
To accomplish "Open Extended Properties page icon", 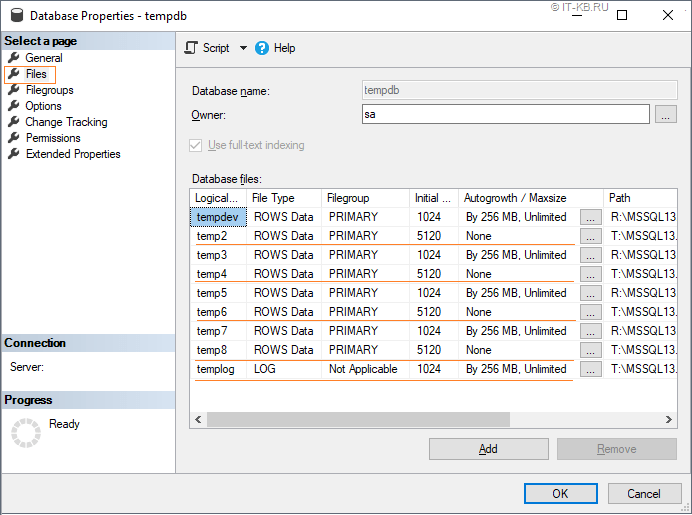I will point(13,154).
